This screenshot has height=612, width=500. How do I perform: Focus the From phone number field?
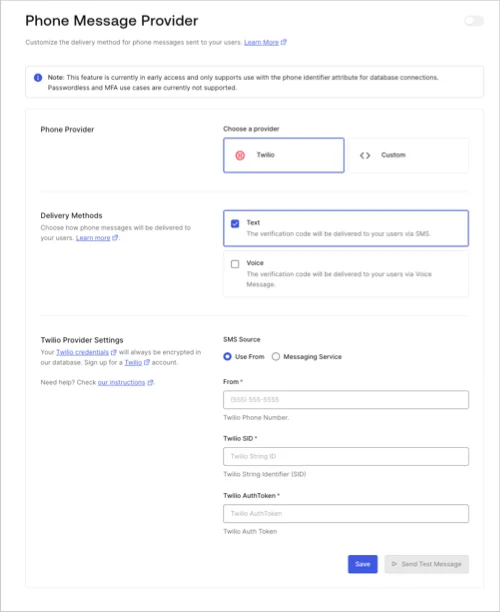346,400
